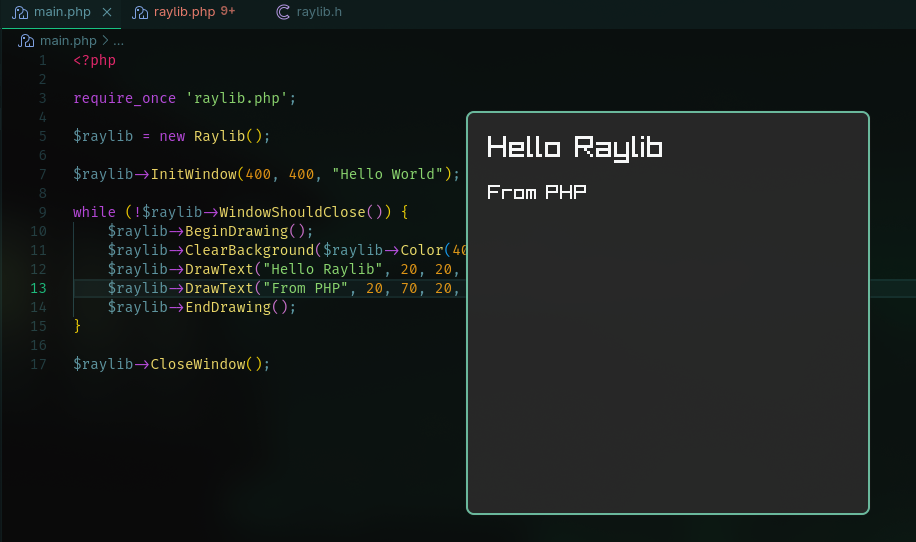This screenshot has height=542, width=916.
Task: Click the PHP icon in the breadcrumb bar
Action: coord(28,41)
